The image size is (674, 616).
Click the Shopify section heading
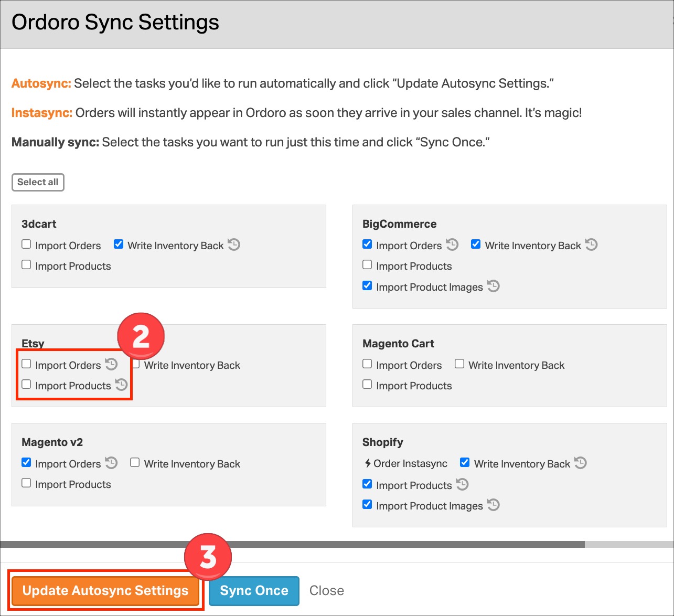click(x=383, y=442)
